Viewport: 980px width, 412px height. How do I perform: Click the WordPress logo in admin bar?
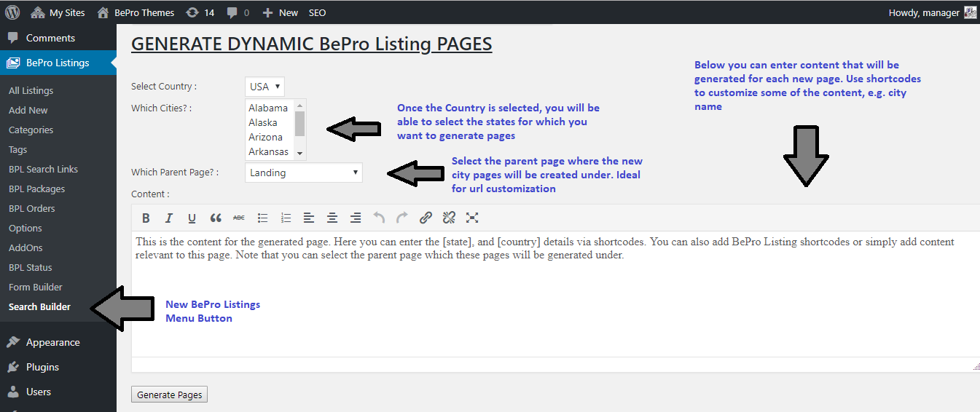[12, 12]
